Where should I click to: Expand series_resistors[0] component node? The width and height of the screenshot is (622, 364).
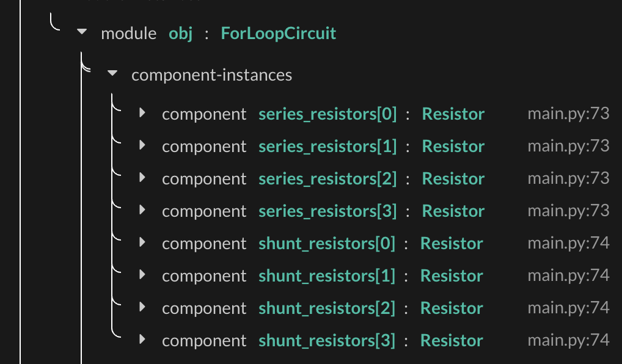point(141,114)
